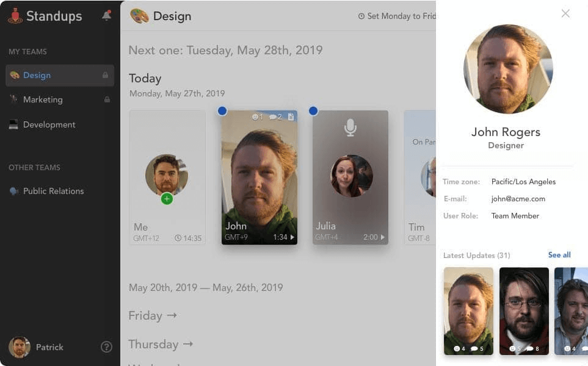
Task: Click the microphone icon on Julia's card
Action: [x=350, y=127]
